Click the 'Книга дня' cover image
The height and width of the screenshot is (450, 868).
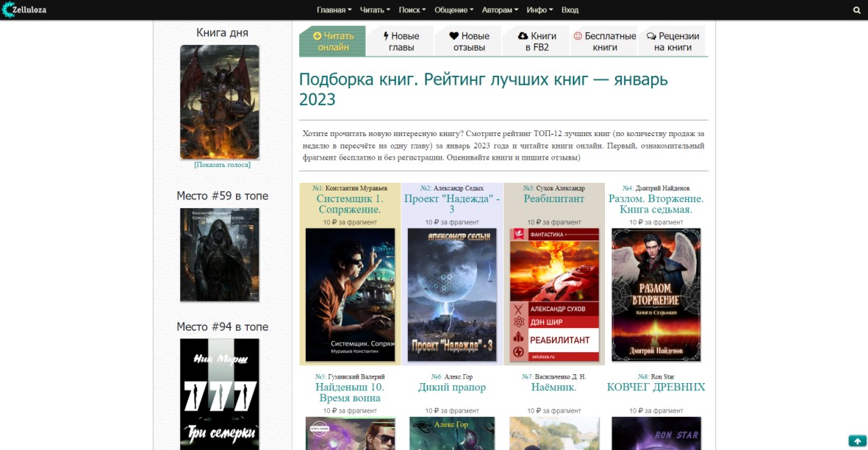tap(220, 102)
